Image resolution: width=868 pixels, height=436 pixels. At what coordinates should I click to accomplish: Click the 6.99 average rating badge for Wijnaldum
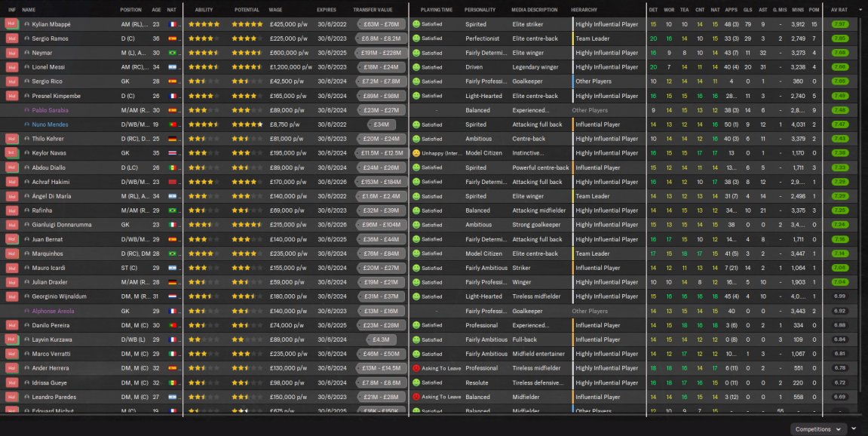click(x=839, y=296)
